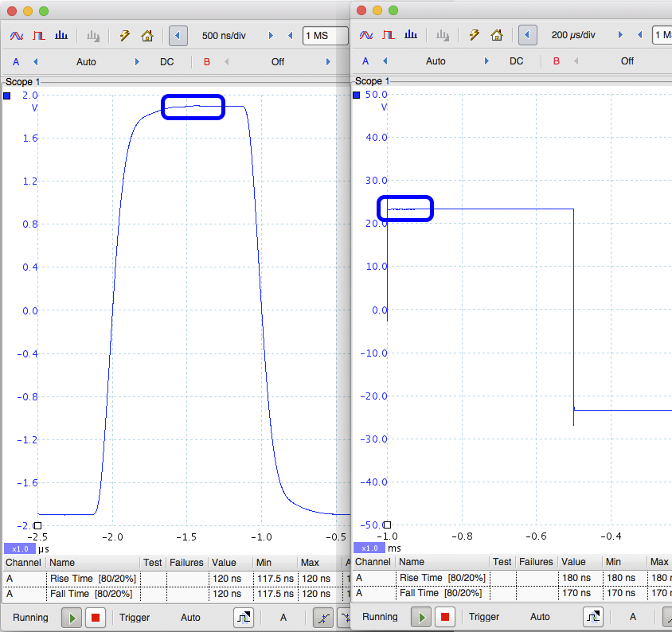Start capture with green play button, left window
Screen dimensions: 672x632
click(72, 618)
